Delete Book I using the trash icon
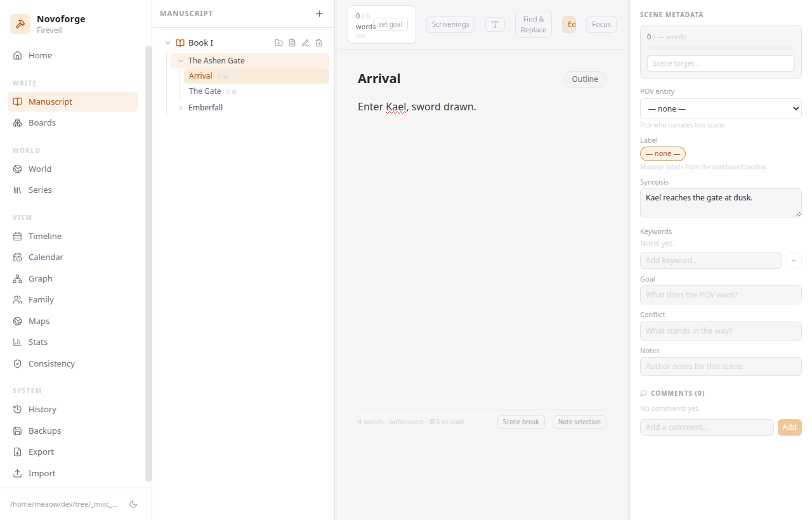This screenshot has width=812, height=520. [319, 42]
